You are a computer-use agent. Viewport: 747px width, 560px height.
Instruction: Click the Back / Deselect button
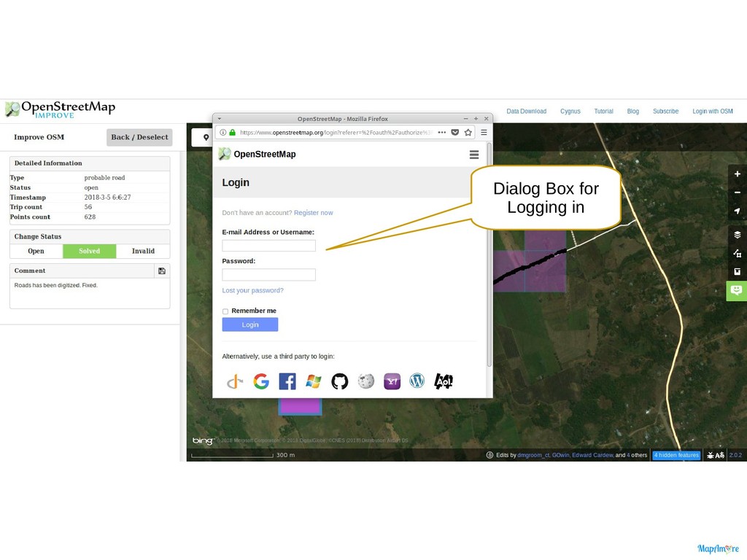[139, 137]
